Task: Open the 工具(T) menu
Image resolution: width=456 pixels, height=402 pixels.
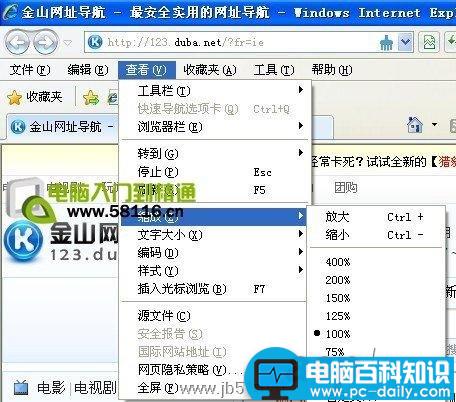Action: [x=274, y=70]
